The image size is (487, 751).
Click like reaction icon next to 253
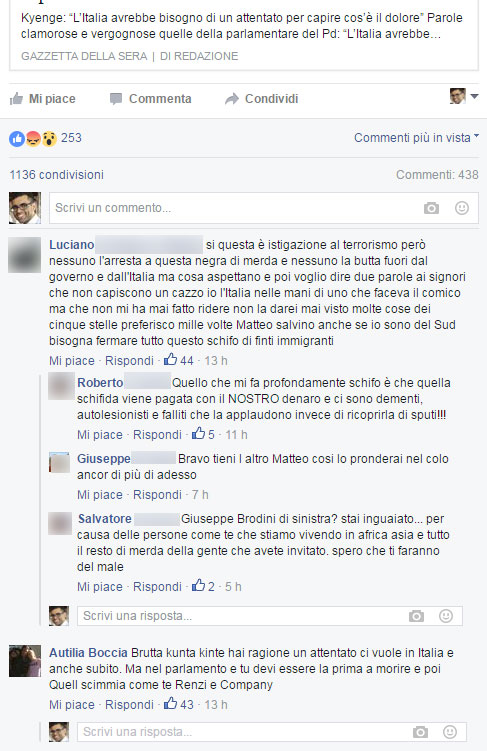[x=17, y=139]
